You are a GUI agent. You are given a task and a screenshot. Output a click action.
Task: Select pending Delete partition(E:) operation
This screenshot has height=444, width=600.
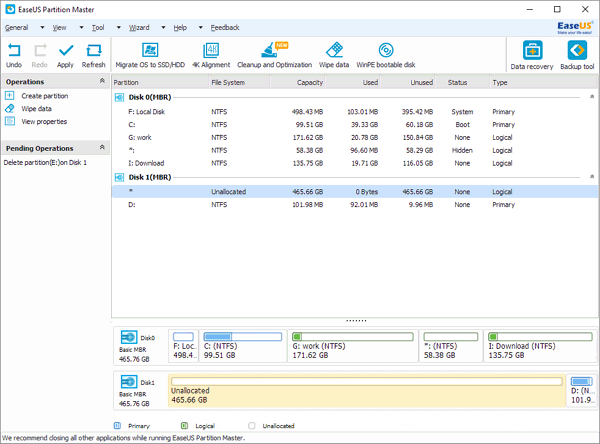pos(45,163)
